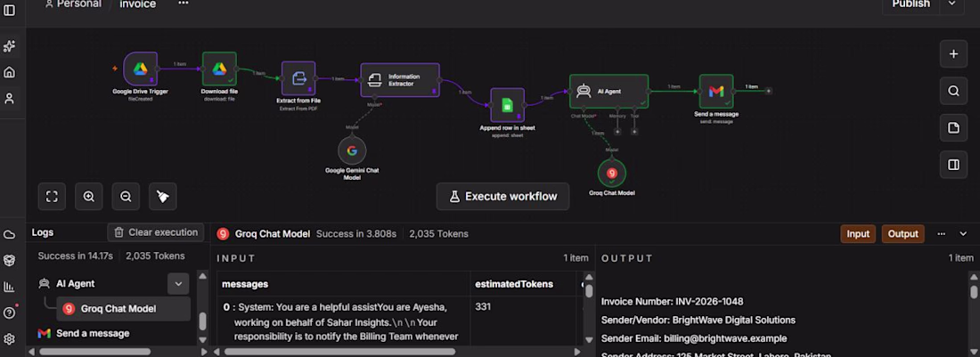Screen dimensions: 980x357
Task: Collapse the AI Agent log entry
Action: pos(178,283)
